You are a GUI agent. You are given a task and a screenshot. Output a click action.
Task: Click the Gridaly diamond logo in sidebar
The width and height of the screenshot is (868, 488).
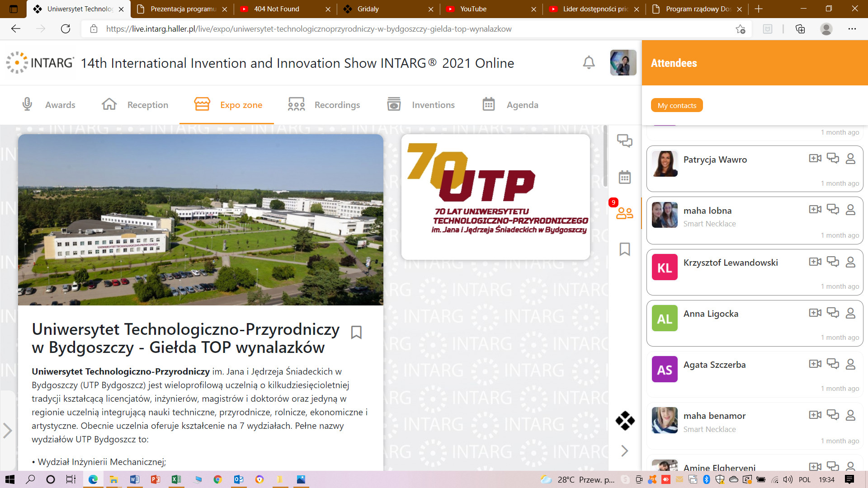click(x=625, y=421)
